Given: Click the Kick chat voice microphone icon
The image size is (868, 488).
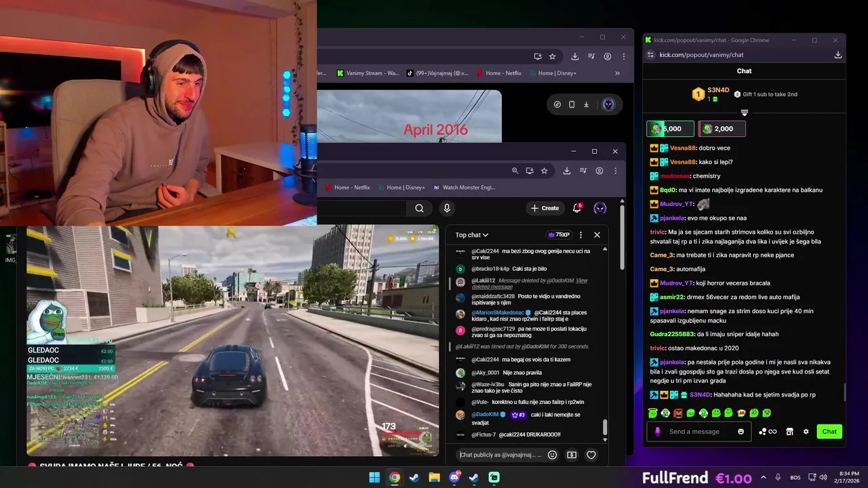Looking at the screenshot, I should 657,432.
